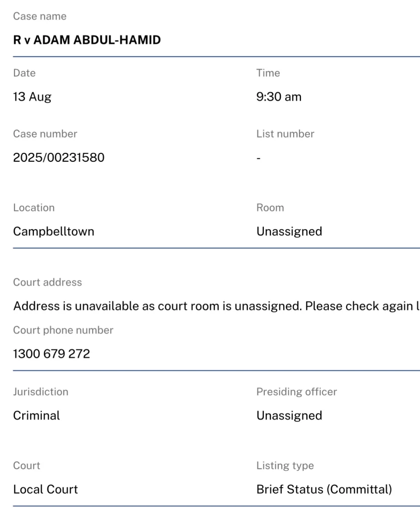
Task: Click the List number field label
Action: coord(285,134)
